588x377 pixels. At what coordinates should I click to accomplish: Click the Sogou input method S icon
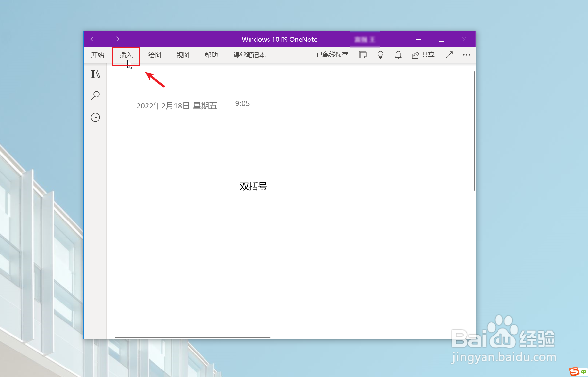click(574, 372)
